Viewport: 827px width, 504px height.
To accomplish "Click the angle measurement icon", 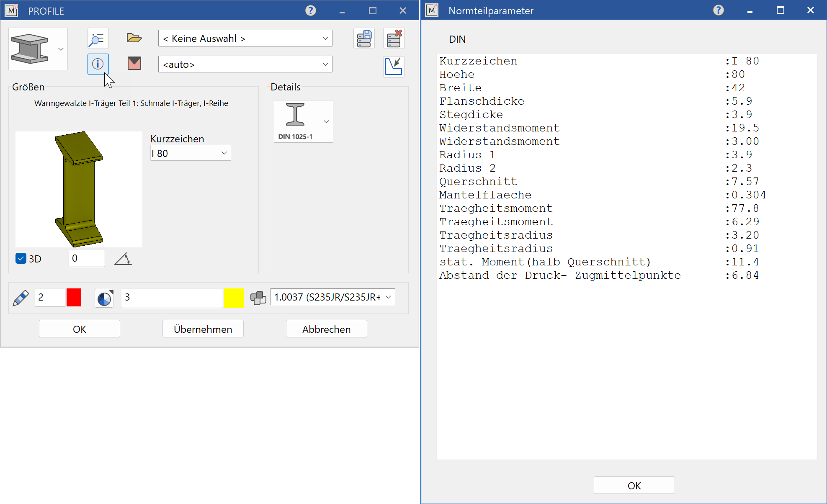I will point(123,259).
